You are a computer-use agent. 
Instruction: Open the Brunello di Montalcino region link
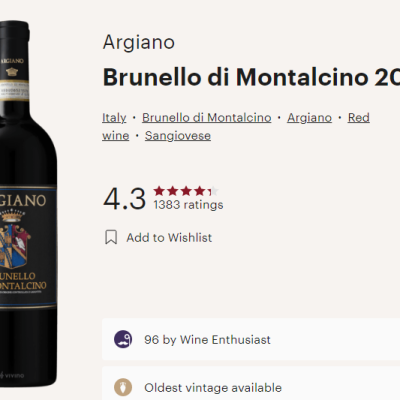207,118
